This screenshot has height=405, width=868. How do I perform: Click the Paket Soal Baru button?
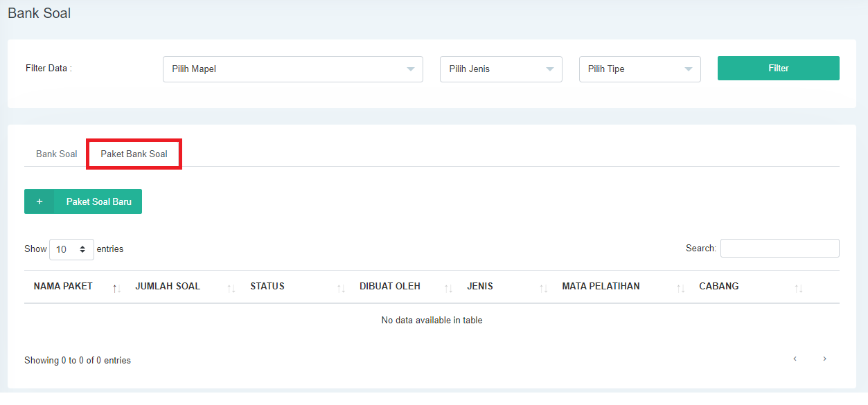click(x=98, y=201)
